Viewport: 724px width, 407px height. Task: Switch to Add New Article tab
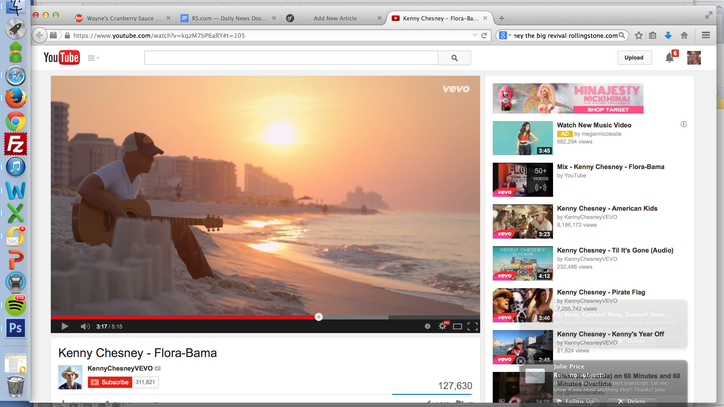(333, 18)
